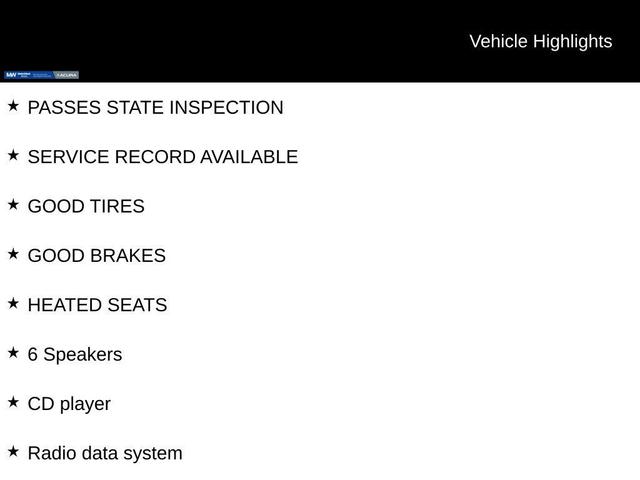Click the star bullet next to GOOD BRAKES

[x=13, y=254]
